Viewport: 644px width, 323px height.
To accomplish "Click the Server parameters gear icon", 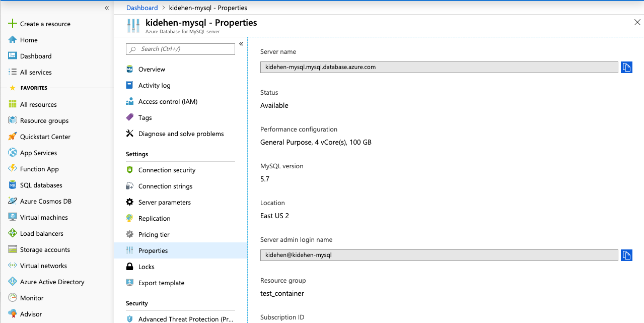I will pos(129,202).
